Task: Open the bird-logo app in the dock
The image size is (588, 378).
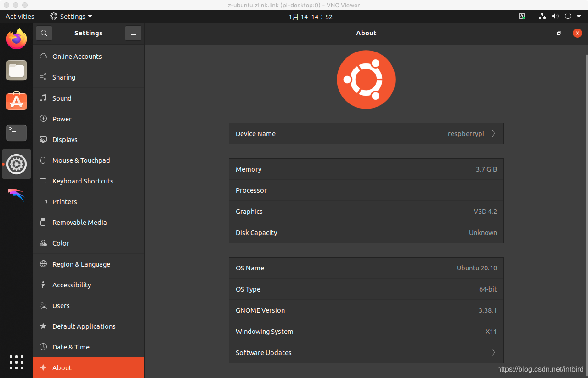Action: click(x=17, y=195)
